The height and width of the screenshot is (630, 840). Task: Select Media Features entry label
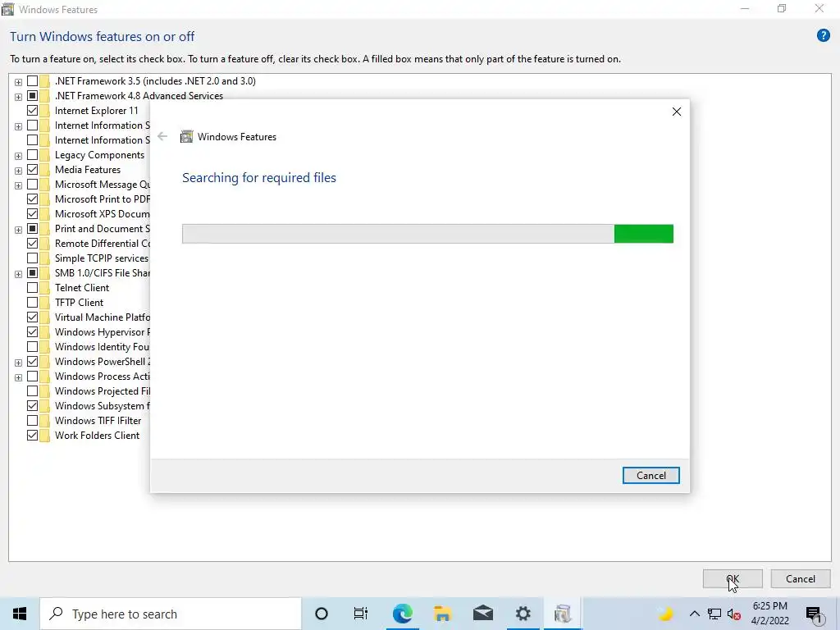click(88, 170)
